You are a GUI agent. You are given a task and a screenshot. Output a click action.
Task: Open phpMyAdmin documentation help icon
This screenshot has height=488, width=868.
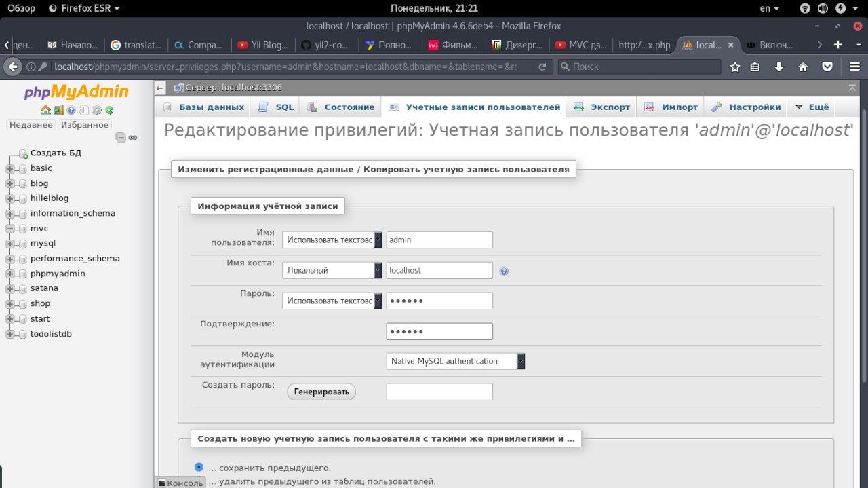[71, 110]
